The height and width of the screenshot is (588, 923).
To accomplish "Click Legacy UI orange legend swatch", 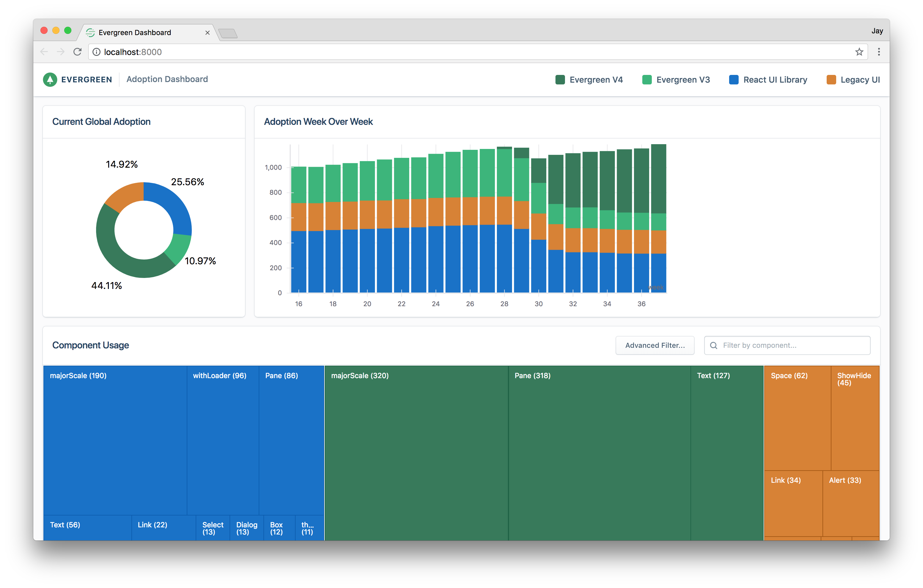I will (x=831, y=80).
